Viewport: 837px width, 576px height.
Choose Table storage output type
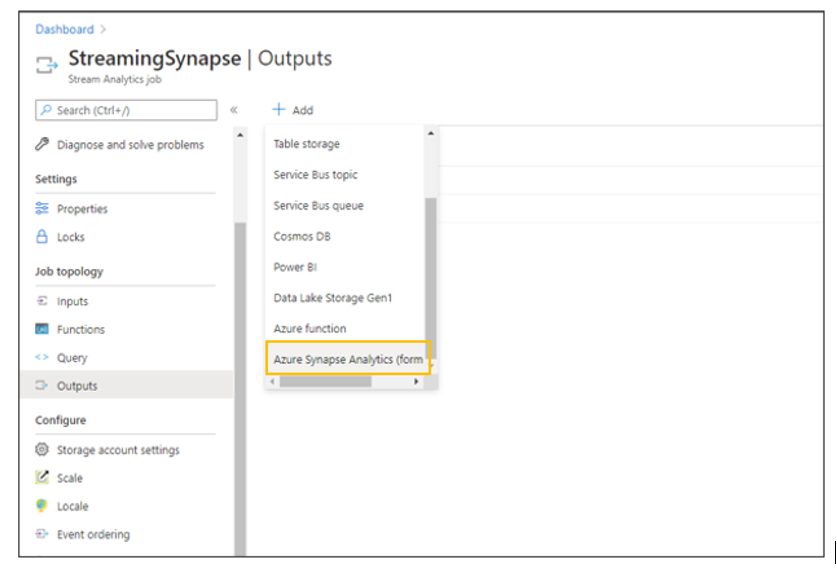click(x=306, y=144)
